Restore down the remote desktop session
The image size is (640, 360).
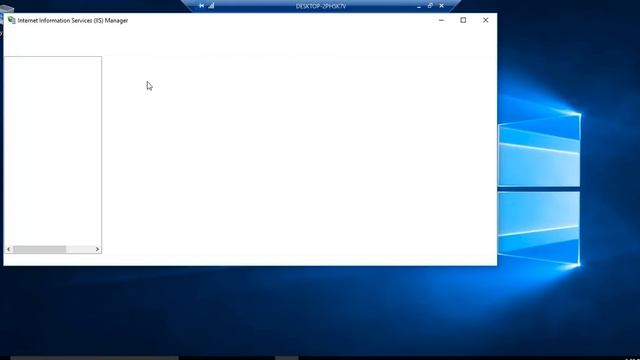pos(430,6)
